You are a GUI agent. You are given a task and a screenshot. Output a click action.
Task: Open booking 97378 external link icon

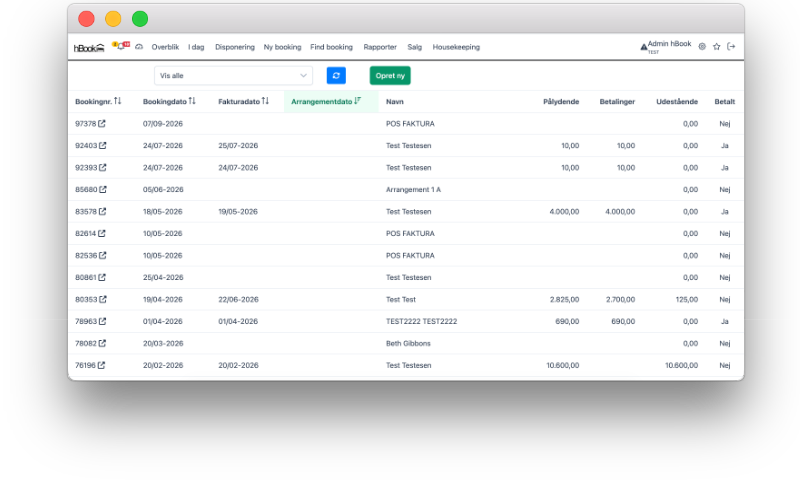102,123
